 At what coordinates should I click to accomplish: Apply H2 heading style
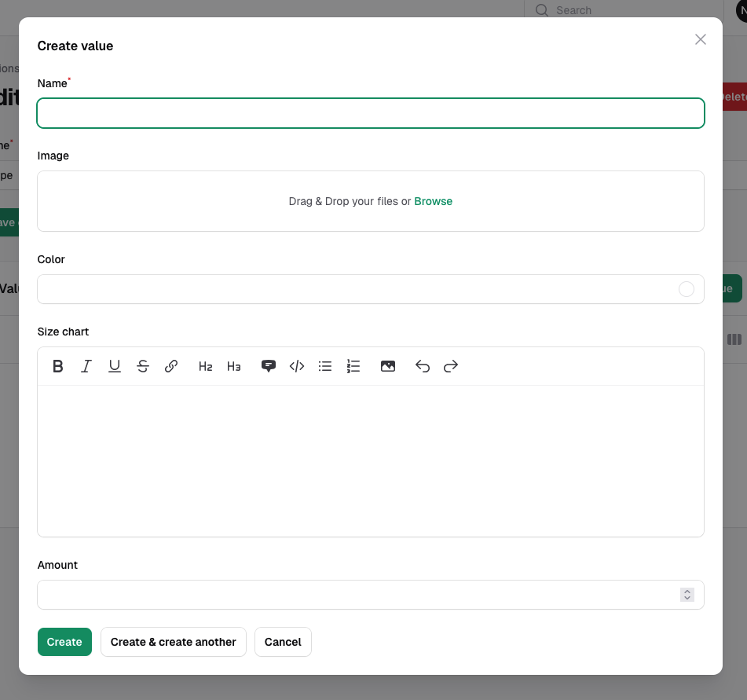[x=206, y=366]
